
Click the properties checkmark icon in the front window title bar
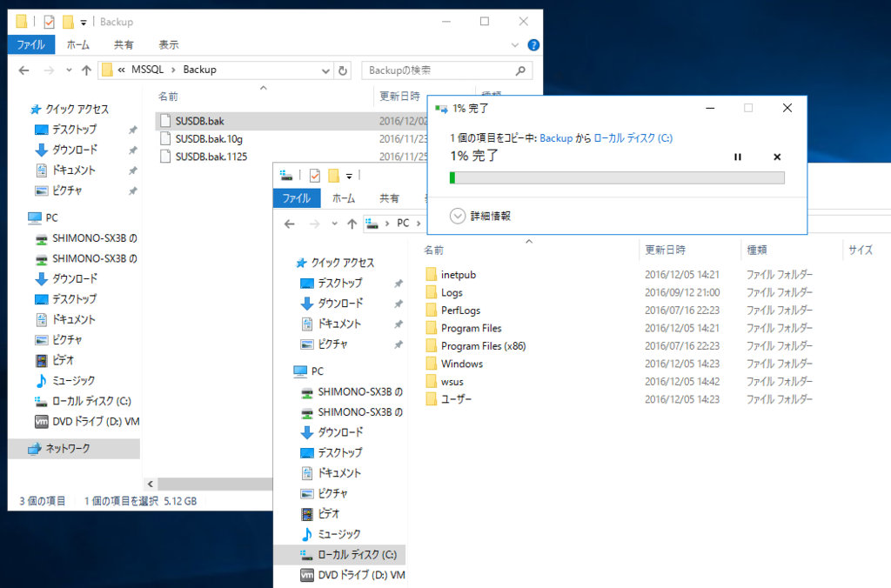(x=315, y=176)
